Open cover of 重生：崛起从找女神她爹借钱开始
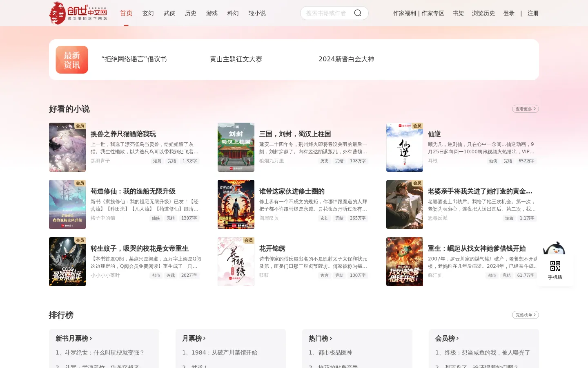 (x=405, y=262)
